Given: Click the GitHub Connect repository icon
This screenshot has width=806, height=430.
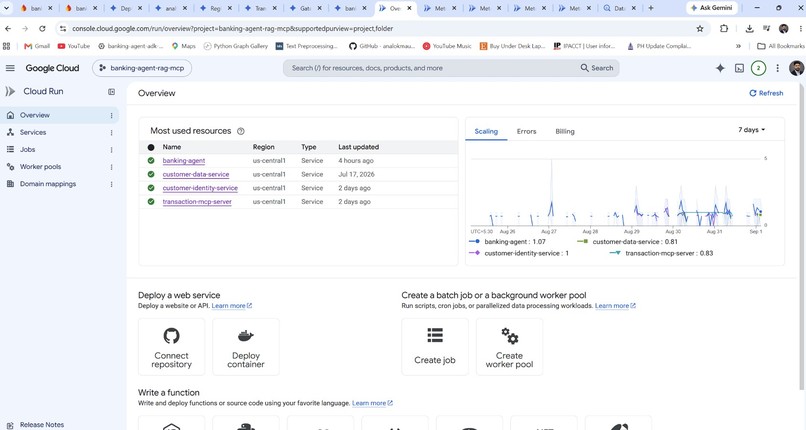Looking at the screenshot, I should pos(171,335).
